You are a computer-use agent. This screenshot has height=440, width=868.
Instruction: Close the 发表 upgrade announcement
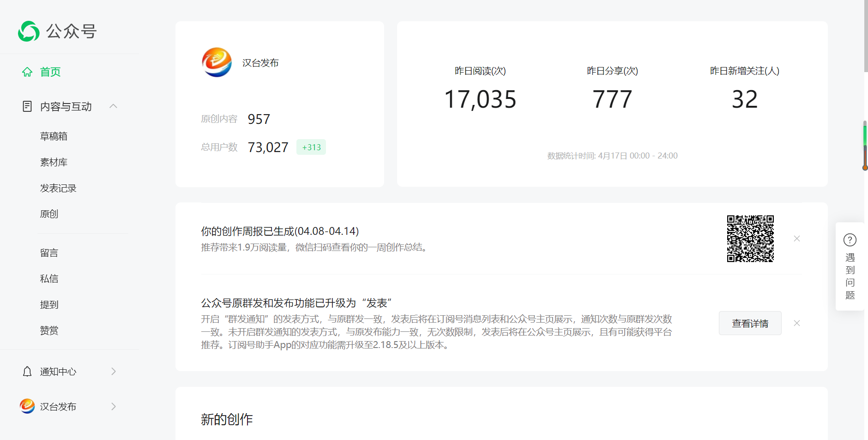[x=796, y=323]
